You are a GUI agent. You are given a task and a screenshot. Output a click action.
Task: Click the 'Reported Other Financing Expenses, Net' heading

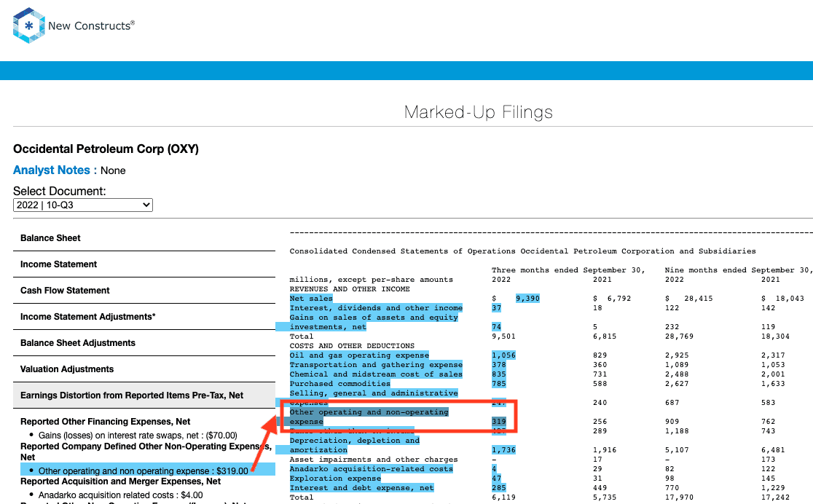coord(105,422)
